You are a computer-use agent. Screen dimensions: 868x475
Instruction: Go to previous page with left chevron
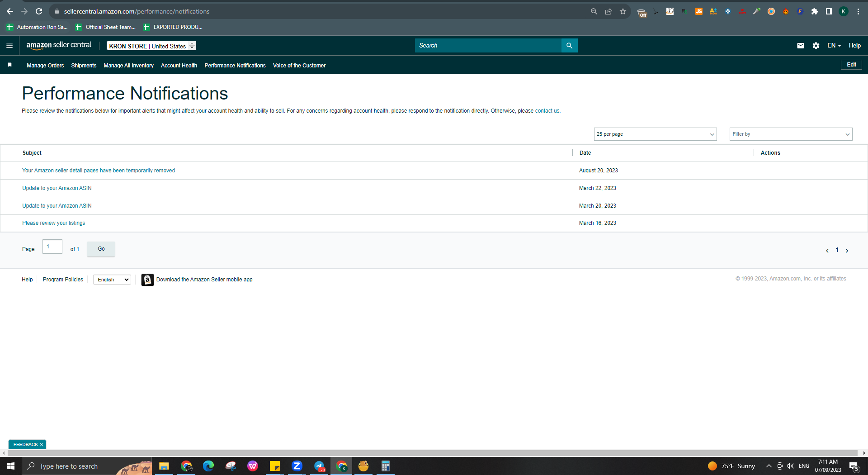(x=827, y=251)
